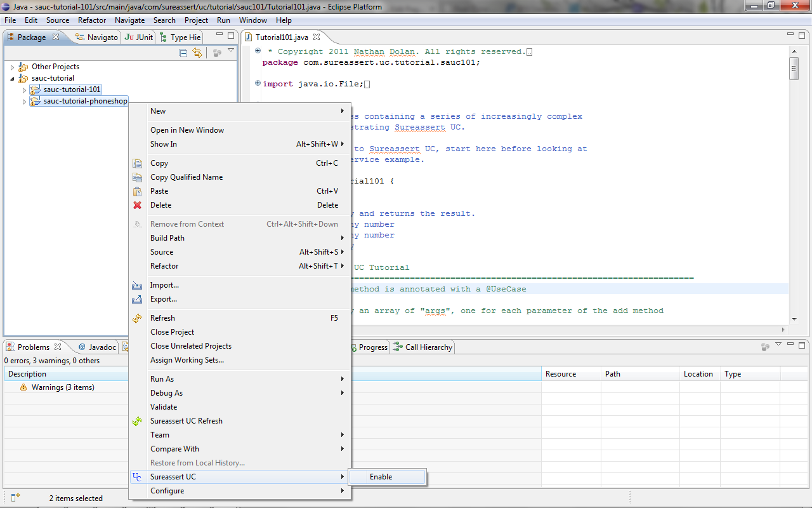Unfold the import statements in editor

258,83
